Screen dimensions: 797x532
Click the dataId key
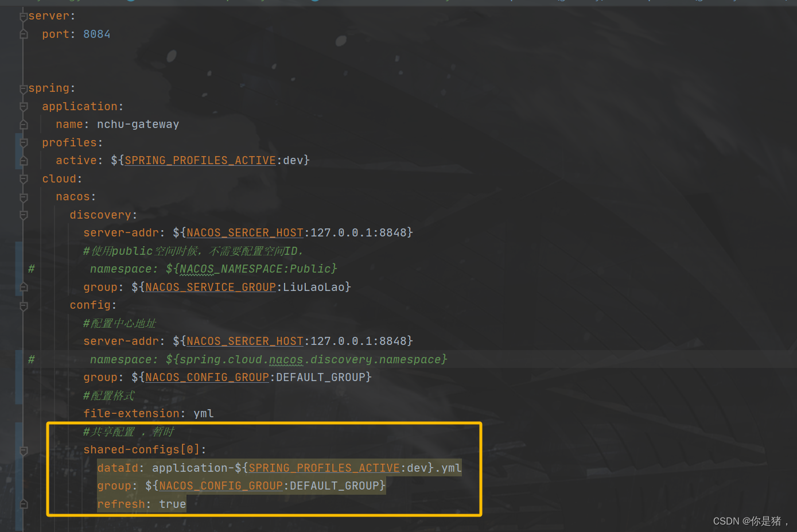118,468
